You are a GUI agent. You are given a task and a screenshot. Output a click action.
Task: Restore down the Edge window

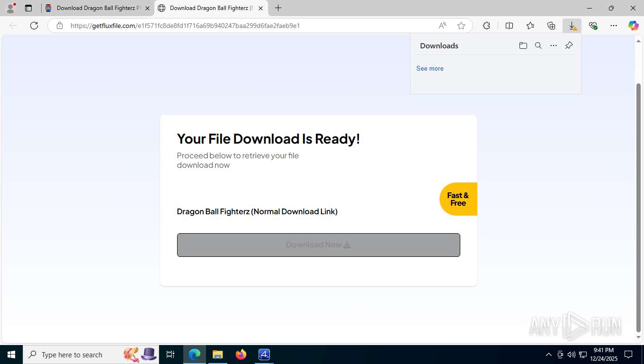(611, 8)
